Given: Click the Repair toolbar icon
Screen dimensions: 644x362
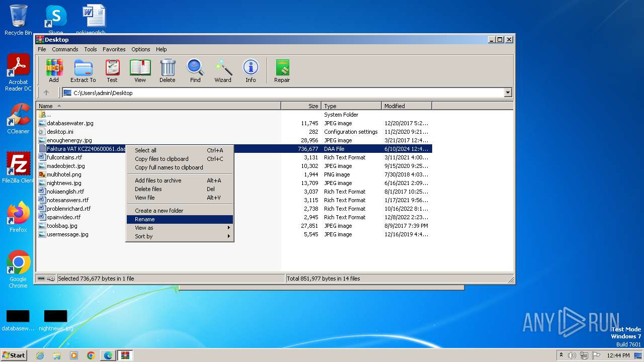Looking at the screenshot, I should coord(282,70).
